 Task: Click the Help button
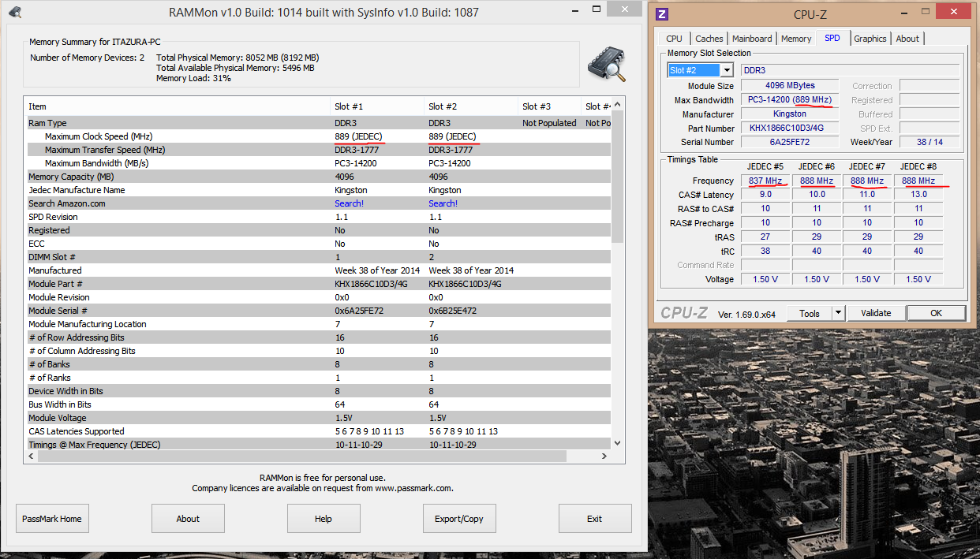click(324, 519)
